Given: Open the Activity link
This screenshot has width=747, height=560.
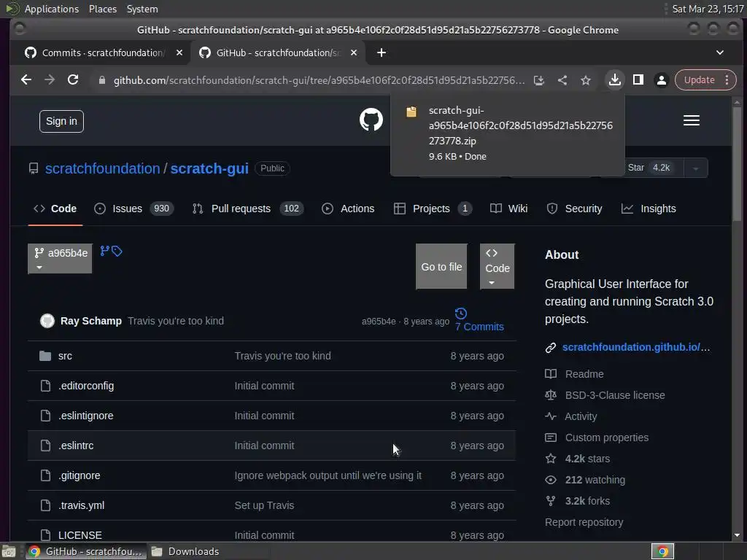Looking at the screenshot, I should 580,416.
